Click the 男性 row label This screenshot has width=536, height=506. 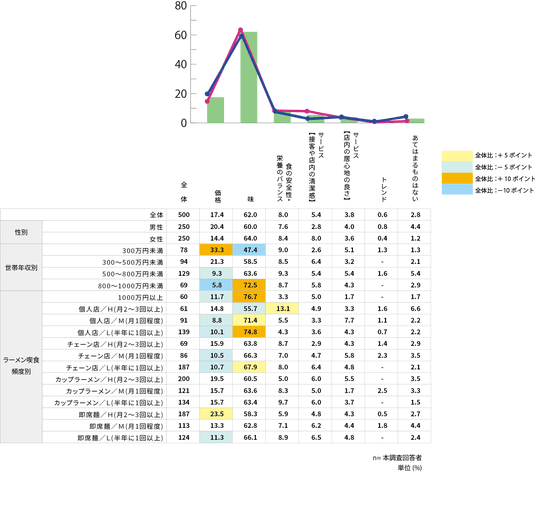pos(157,227)
